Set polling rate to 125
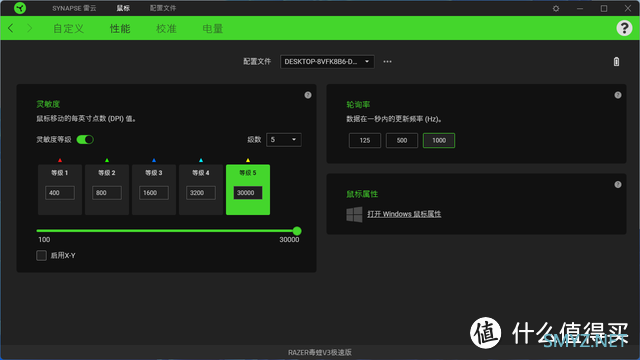Viewport: 640px width, 360px height. click(x=365, y=140)
